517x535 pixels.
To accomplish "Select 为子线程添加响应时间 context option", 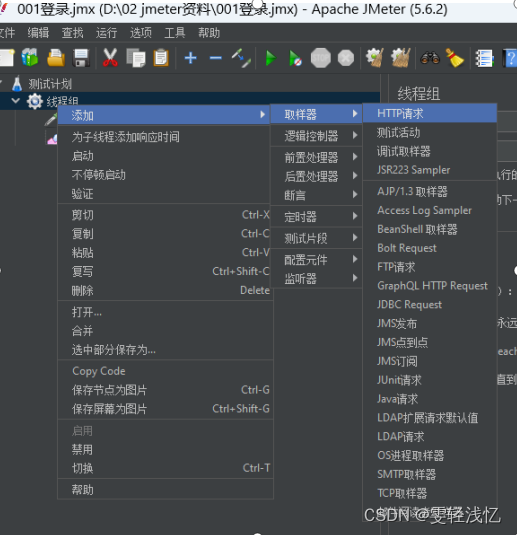I will 165,137.
